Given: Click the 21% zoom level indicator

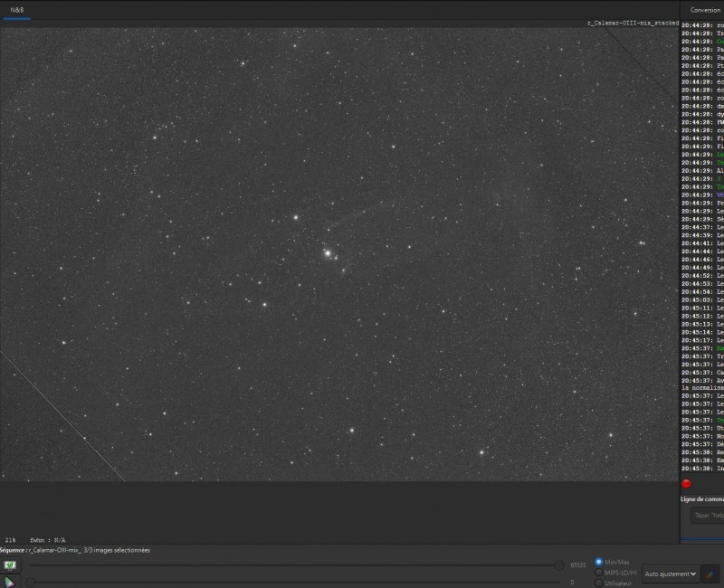Looking at the screenshot, I should click(x=10, y=540).
